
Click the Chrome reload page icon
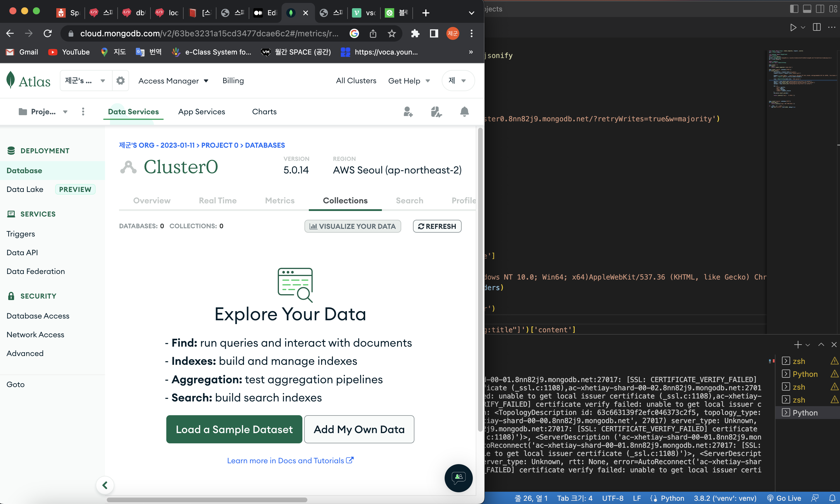[48, 33]
